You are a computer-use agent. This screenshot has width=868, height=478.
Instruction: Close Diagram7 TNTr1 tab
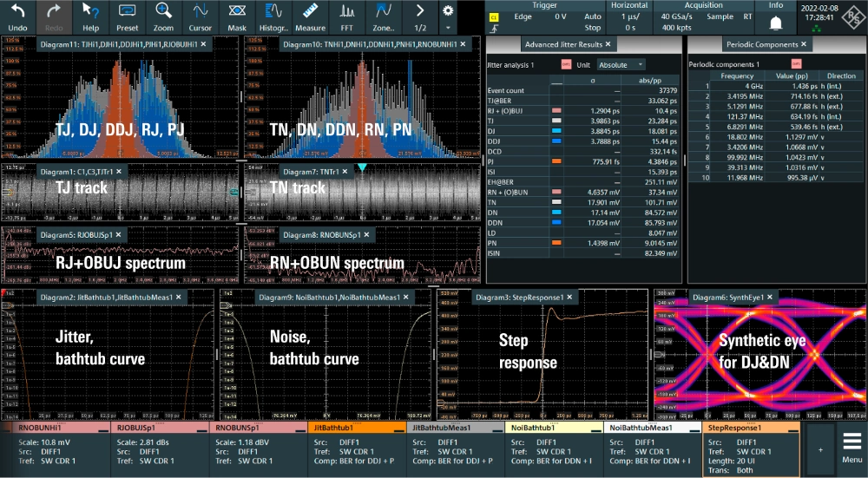click(x=345, y=172)
